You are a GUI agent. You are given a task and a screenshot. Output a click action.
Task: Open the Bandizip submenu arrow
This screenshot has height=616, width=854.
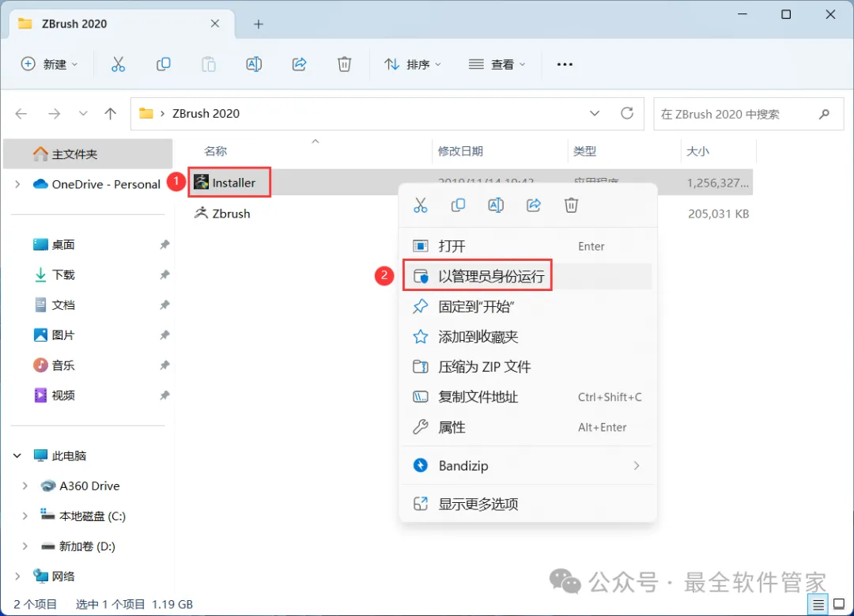click(x=636, y=466)
